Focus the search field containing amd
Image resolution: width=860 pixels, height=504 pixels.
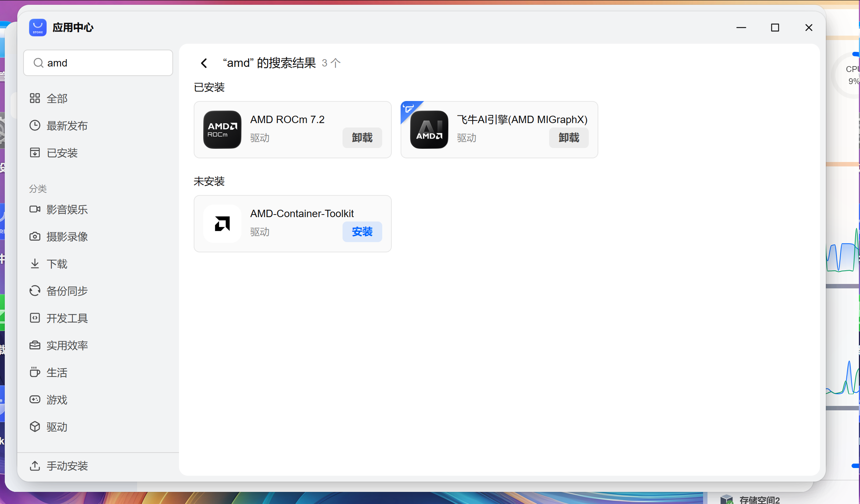coord(98,63)
